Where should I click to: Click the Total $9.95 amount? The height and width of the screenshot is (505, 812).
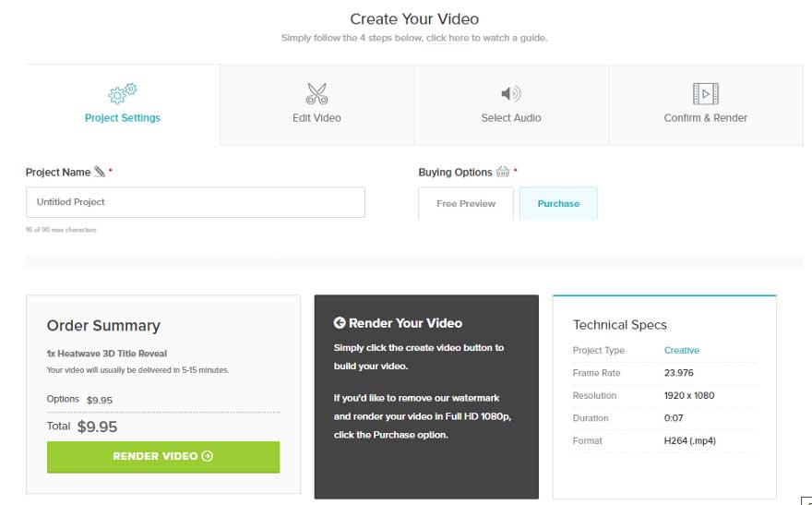(98, 427)
